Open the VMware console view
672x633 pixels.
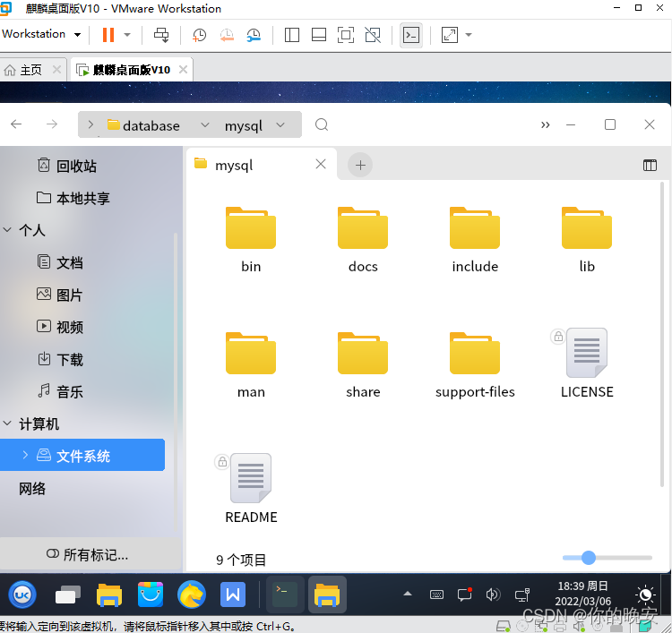point(411,35)
